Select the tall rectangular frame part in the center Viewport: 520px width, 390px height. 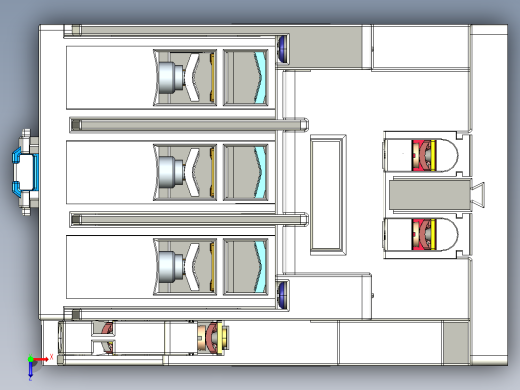coord(328,195)
